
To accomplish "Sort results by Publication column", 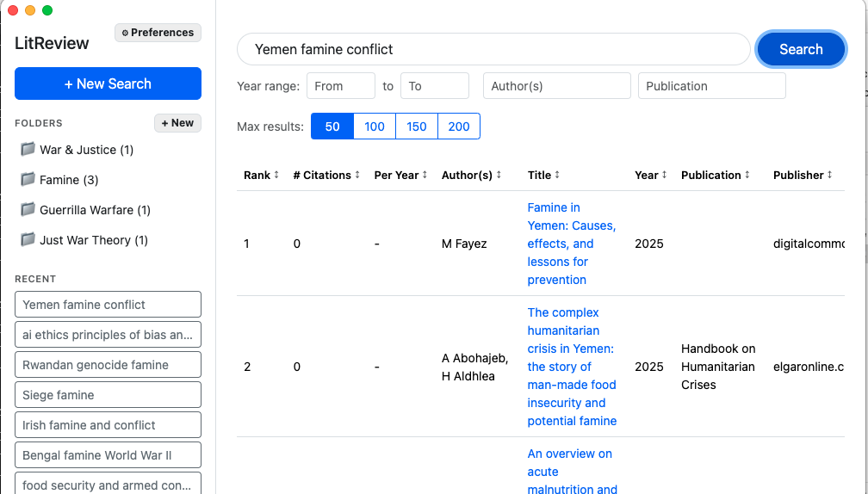I will [716, 175].
